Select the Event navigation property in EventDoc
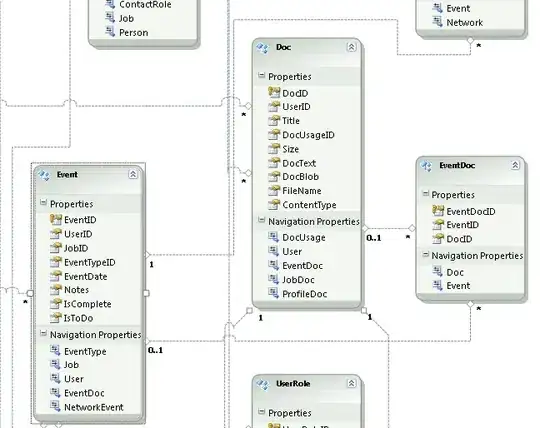The height and width of the screenshot is (428, 540). (x=458, y=286)
